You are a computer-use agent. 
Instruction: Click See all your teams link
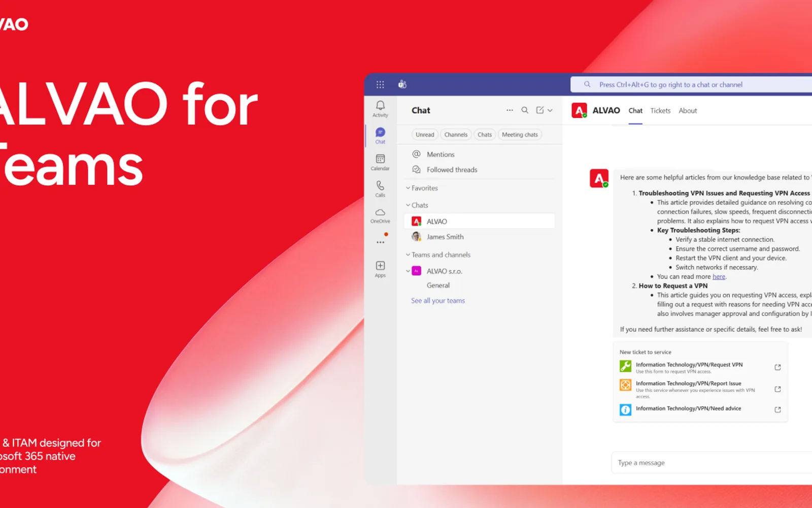[438, 301]
